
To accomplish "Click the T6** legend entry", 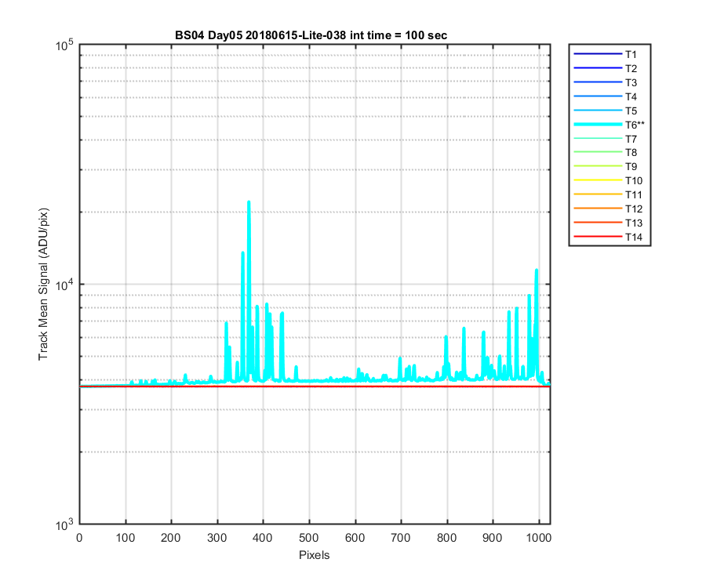I will pos(610,125).
